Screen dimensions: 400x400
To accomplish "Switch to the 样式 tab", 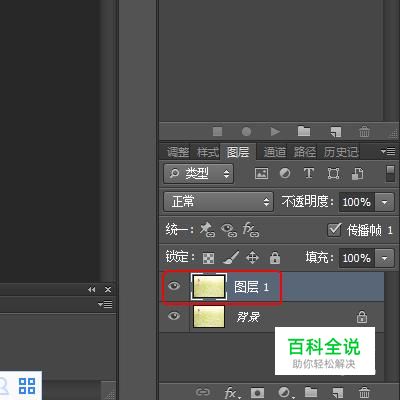I will point(208,152).
